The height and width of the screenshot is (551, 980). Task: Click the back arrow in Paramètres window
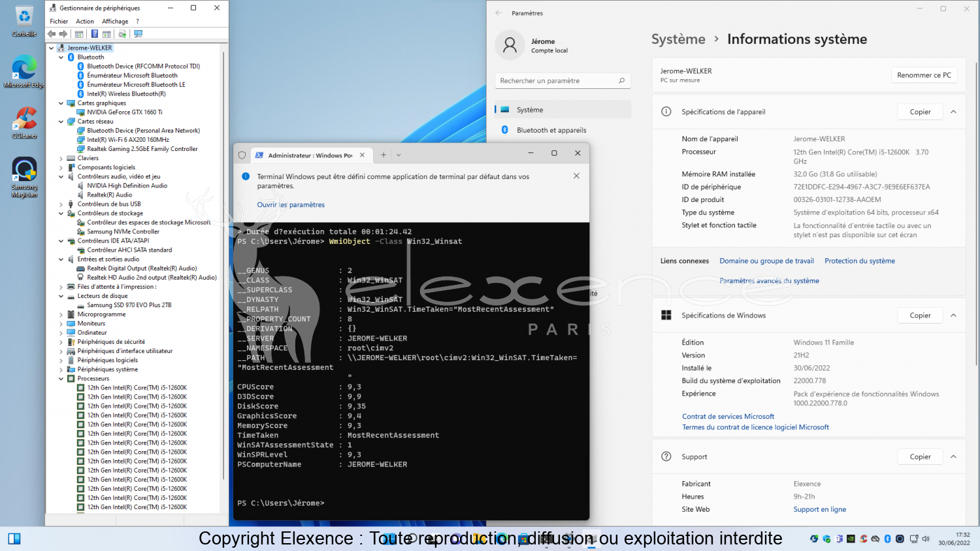[498, 13]
